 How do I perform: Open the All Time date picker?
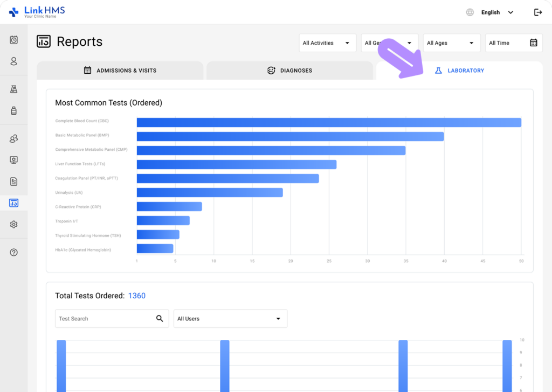tap(513, 43)
